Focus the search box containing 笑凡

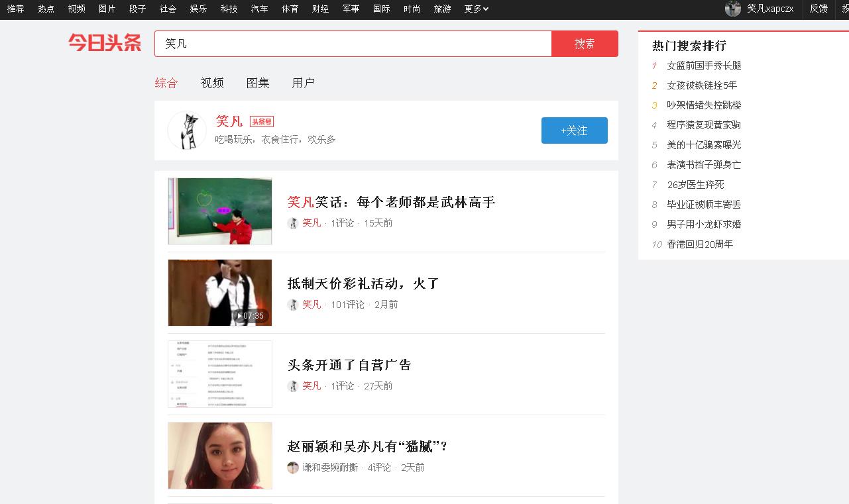coord(353,44)
